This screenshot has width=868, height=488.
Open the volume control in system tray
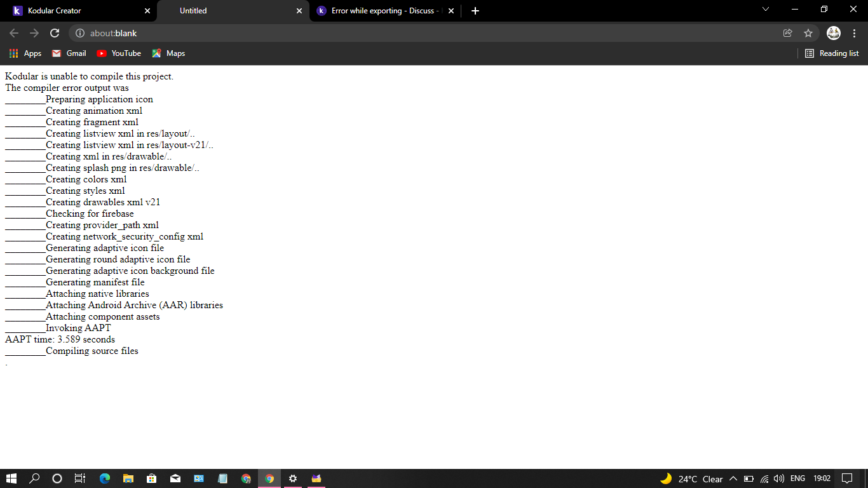pos(779,478)
